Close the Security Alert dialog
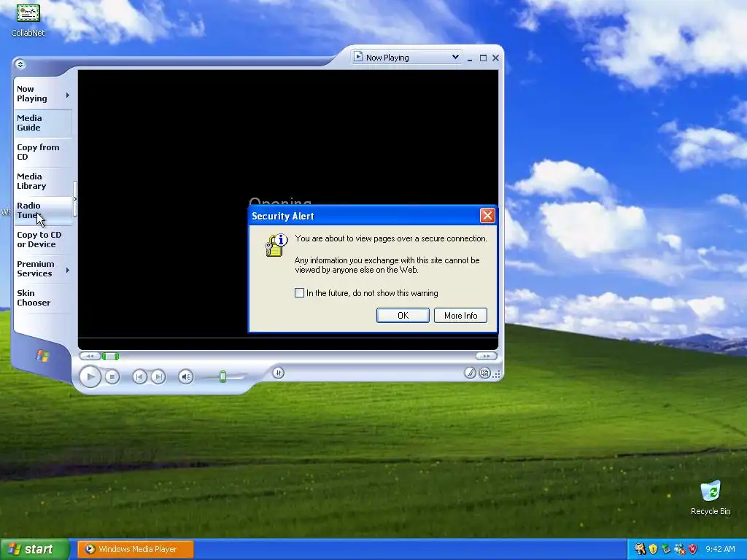This screenshot has height=560, width=747. [x=487, y=216]
